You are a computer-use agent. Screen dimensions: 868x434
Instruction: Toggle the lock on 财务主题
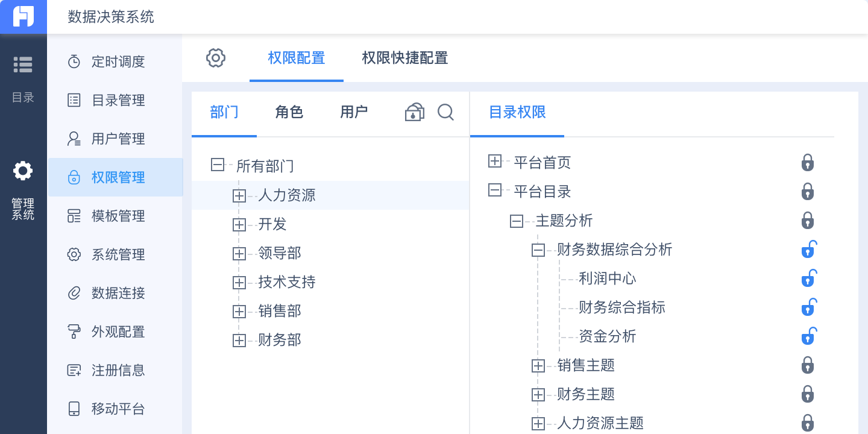[x=808, y=394]
